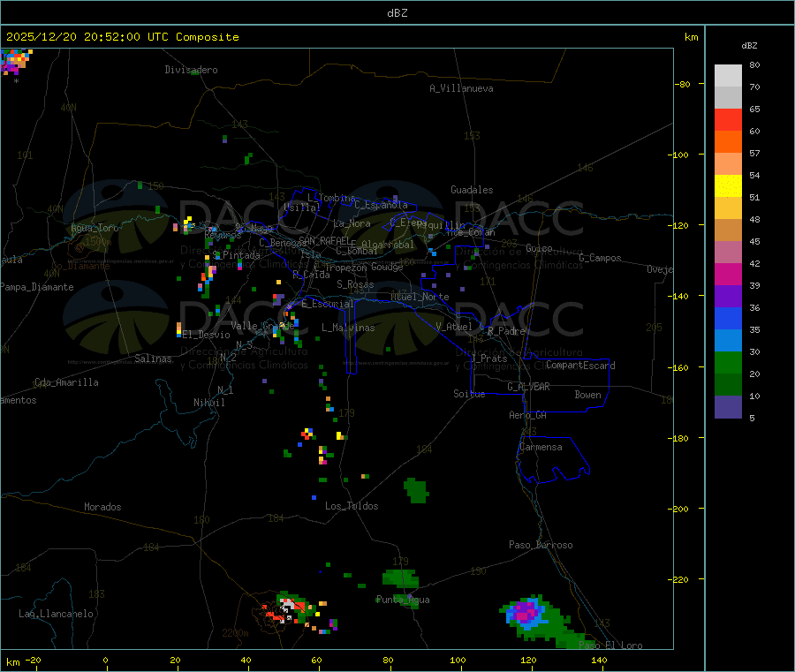Click the 'Guadales' map label

point(472,190)
